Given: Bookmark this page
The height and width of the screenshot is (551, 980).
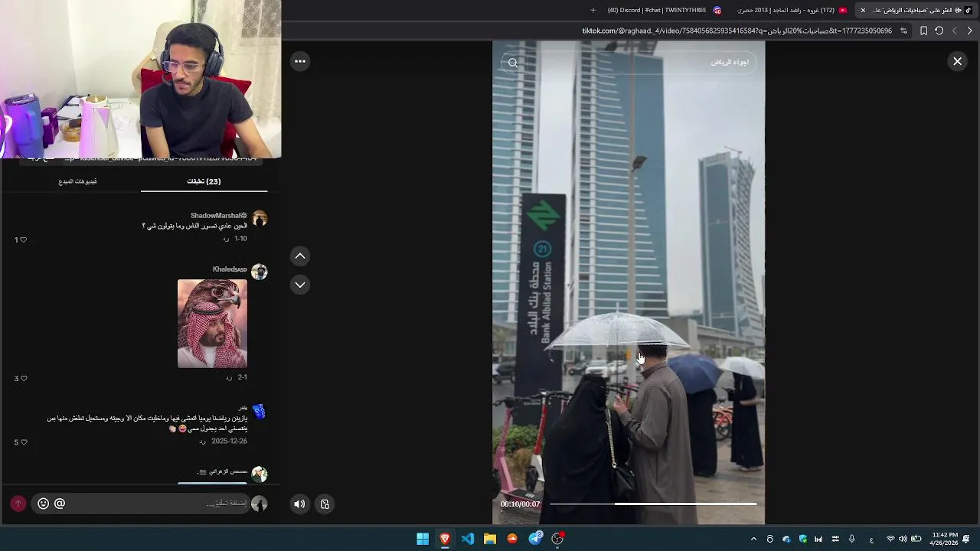Looking at the screenshot, I should tap(923, 31).
